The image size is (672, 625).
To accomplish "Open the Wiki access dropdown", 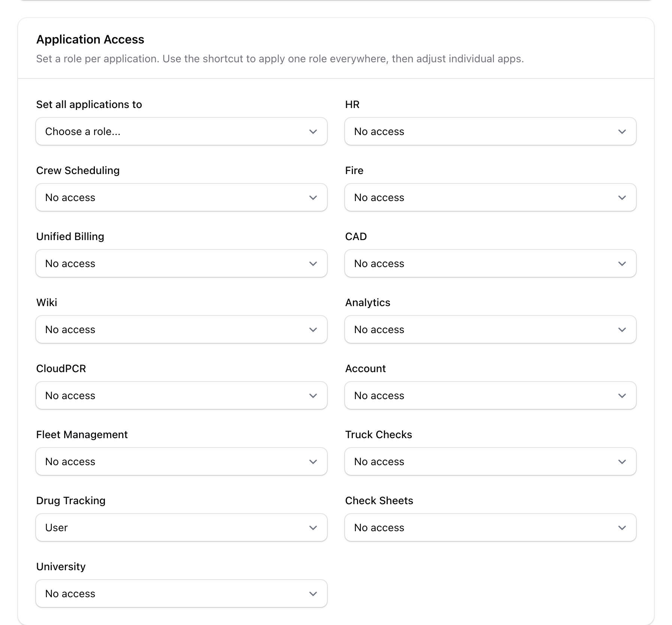I will coord(181,329).
